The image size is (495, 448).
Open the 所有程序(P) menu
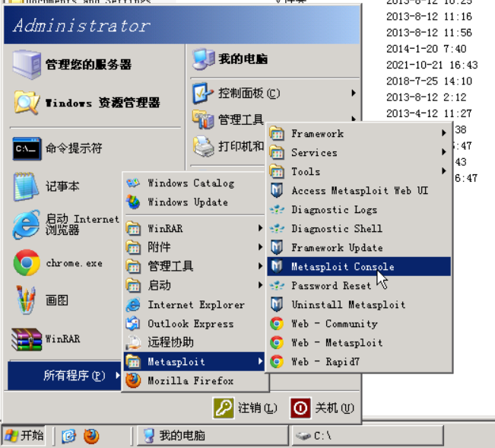pos(65,376)
